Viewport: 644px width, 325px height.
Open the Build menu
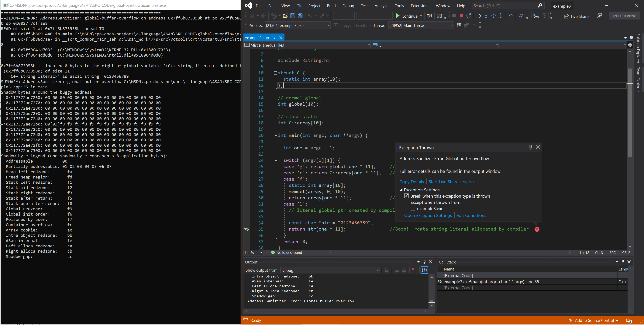[331, 5]
